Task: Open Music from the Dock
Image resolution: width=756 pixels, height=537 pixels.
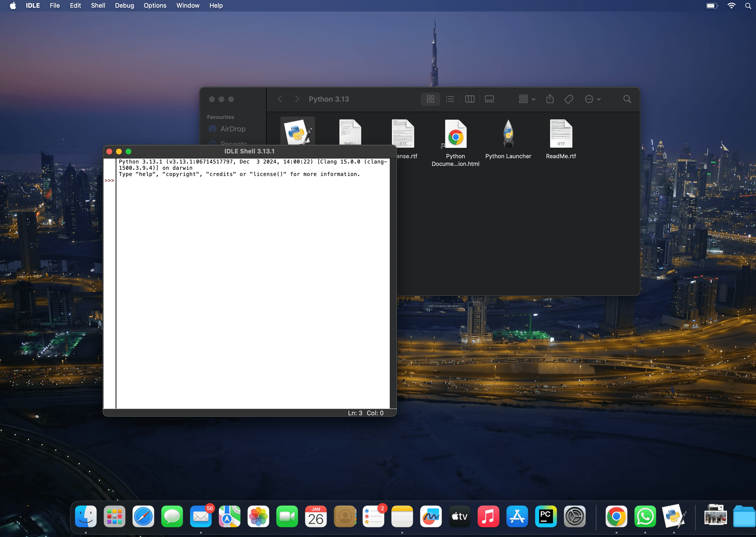Action: (x=488, y=516)
